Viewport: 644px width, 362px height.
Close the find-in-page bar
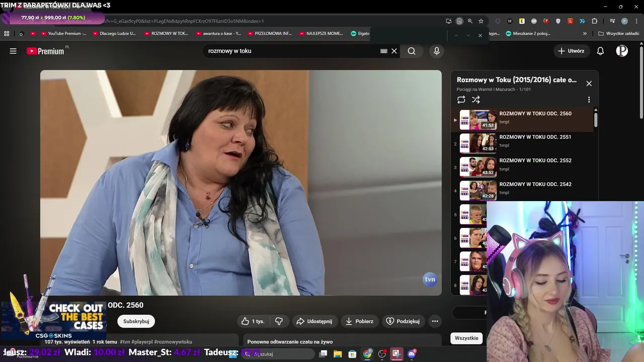pyautogui.click(x=480, y=35)
